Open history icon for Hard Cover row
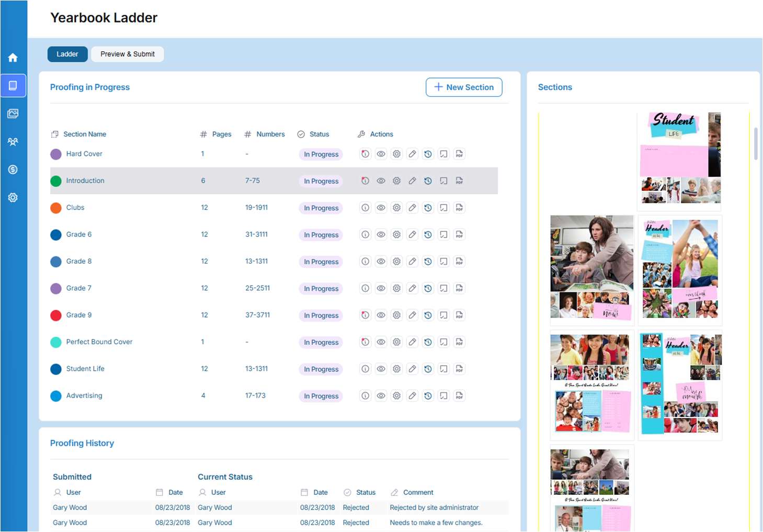Image resolution: width=763 pixels, height=532 pixels. click(428, 154)
